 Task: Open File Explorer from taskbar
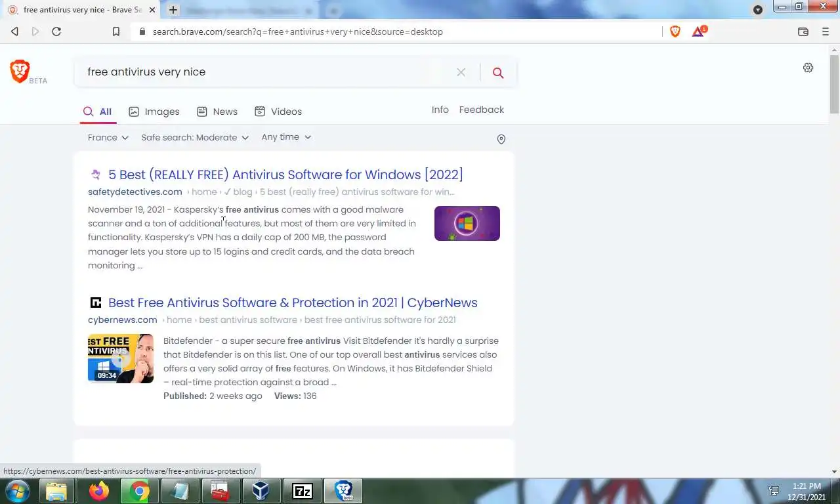pos(56,491)
